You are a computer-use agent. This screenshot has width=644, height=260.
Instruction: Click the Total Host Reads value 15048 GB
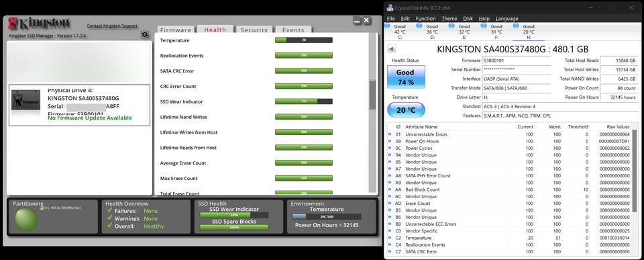pyautogui.click(x=619, y=60)
